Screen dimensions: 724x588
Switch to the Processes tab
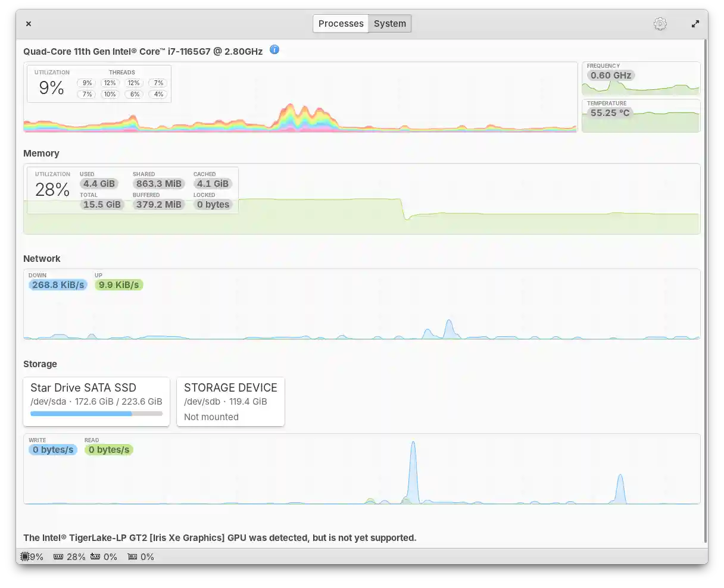341,23
